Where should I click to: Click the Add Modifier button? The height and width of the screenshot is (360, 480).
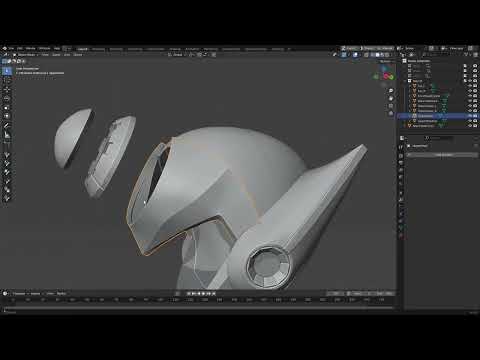[443, 155]
